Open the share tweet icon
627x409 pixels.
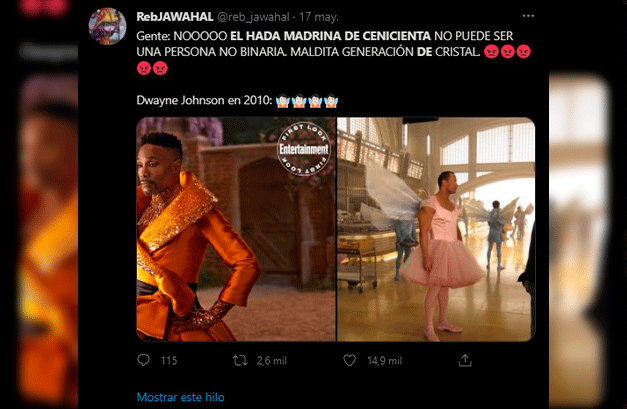point(465,360)
